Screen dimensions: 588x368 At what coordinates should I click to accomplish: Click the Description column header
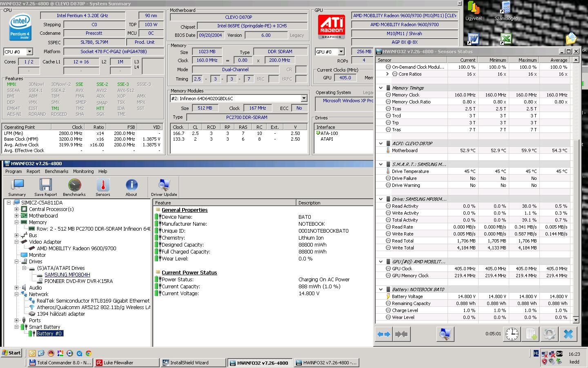334,202
